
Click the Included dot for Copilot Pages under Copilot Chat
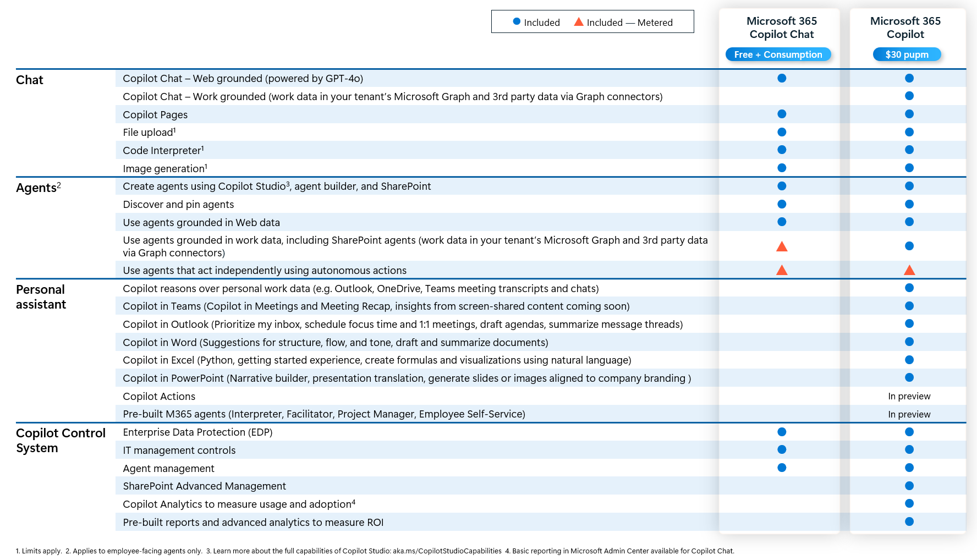coord(781,114)
